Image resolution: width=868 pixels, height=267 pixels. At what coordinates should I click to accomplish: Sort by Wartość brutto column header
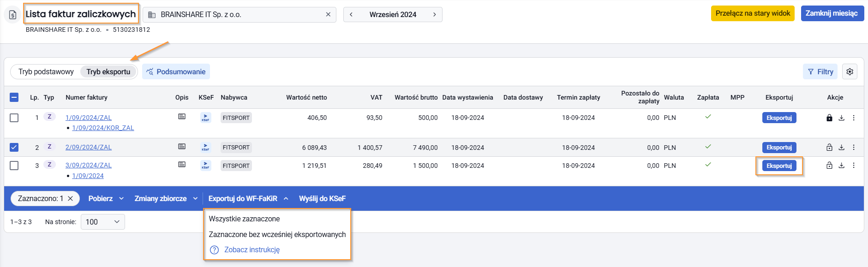click(416, 97)
